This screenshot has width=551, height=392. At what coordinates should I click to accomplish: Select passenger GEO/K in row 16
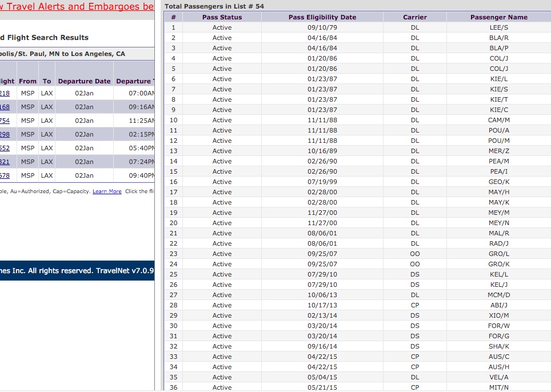click(x=498, y=182)
